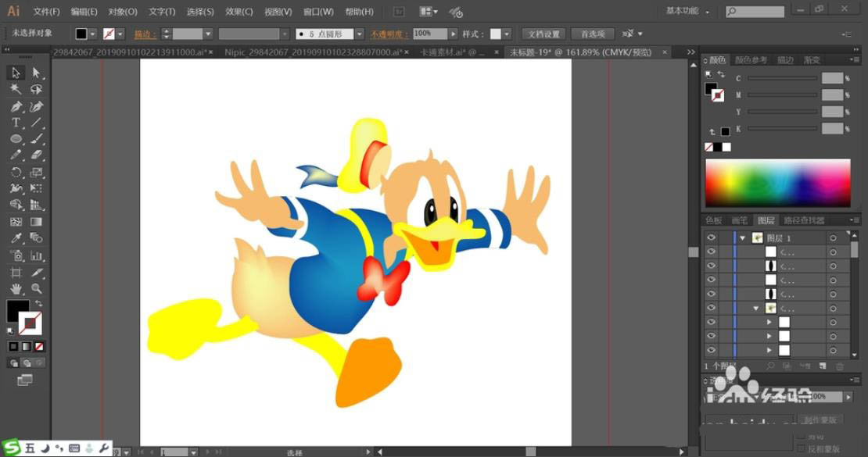Select the Direct Selection tool

[37, 73]
